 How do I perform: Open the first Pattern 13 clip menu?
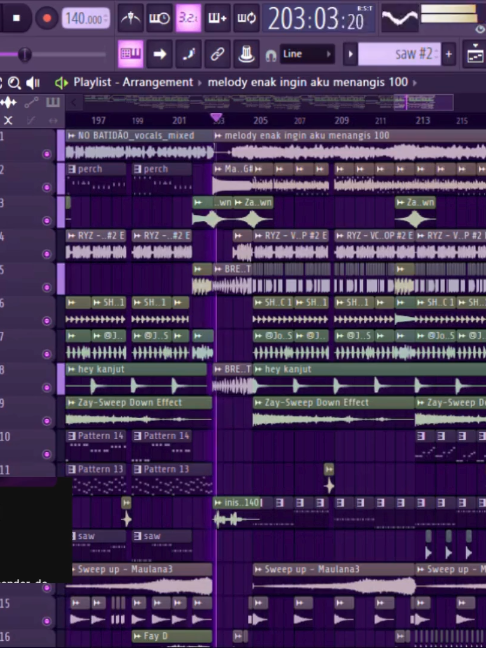[x=72, y=469]
